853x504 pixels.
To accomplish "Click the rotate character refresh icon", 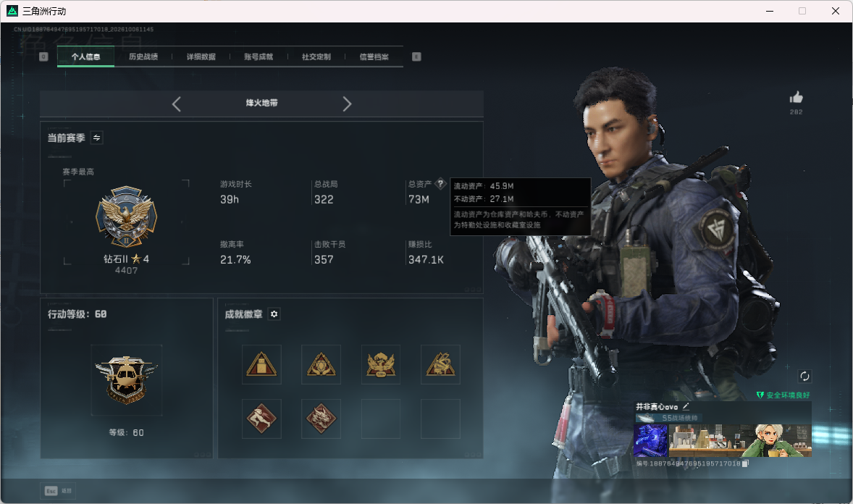I will [x=804, y=376].
